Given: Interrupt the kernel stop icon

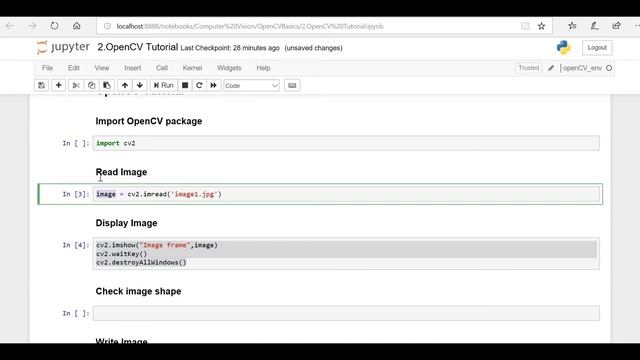Looking at the screenshot, I should click(185, 85).
